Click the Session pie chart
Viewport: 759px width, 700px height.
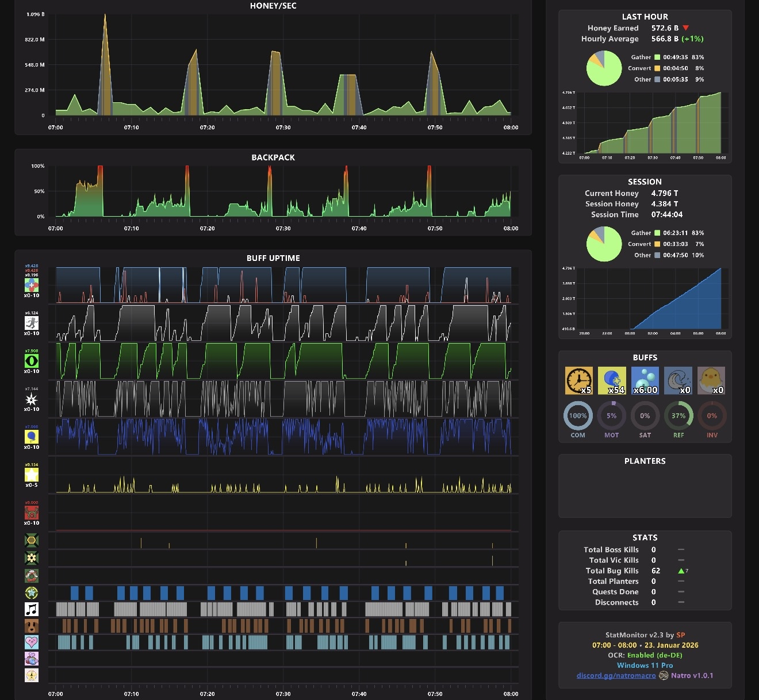click(604, 244)
